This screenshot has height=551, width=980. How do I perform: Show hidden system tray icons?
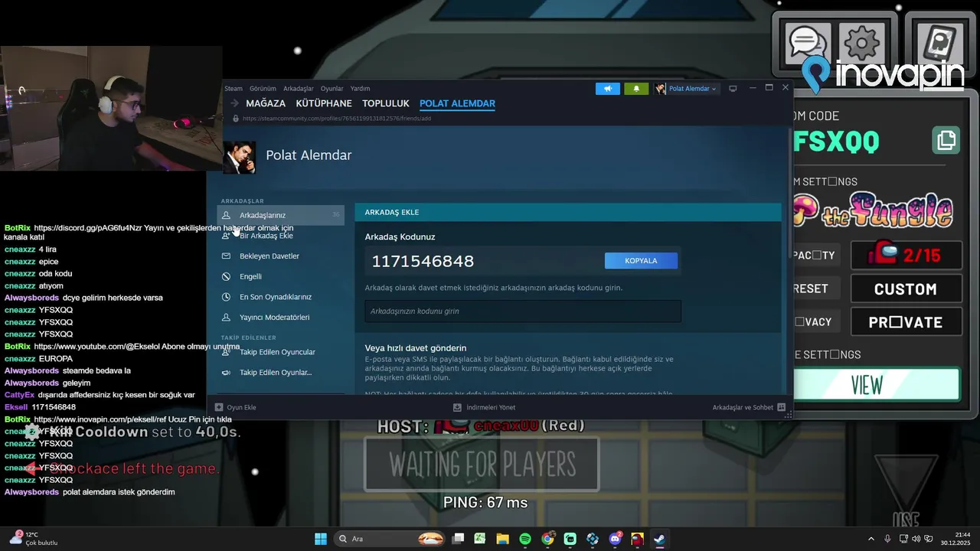871,539
